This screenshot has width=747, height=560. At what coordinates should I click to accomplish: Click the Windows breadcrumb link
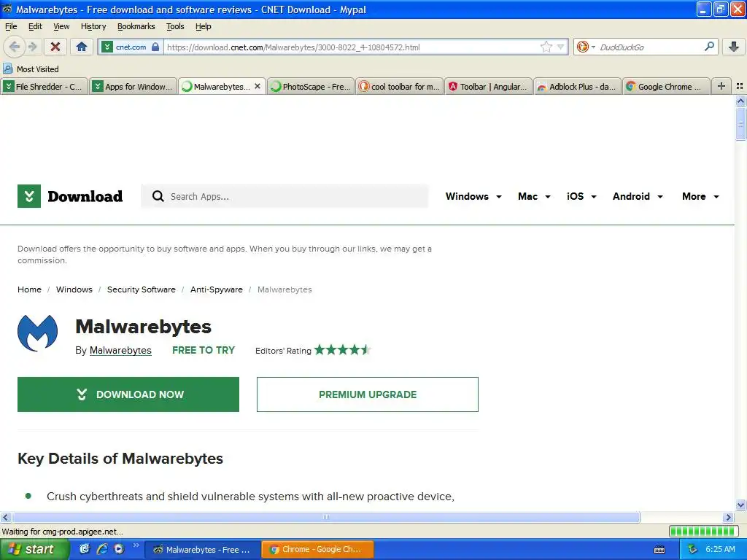tap(74, 289)
